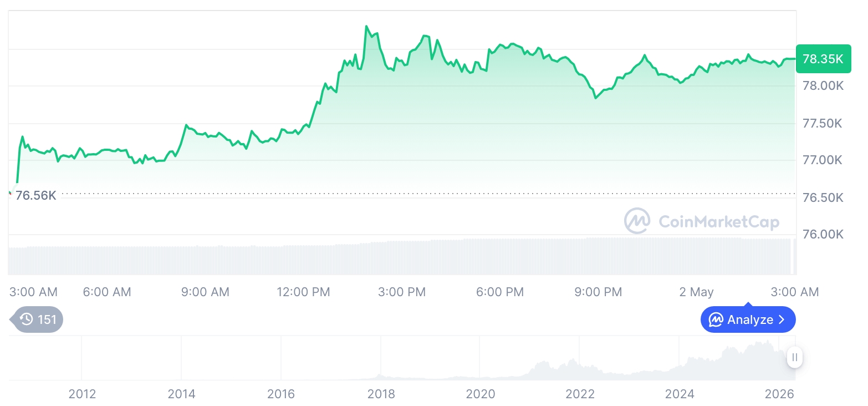The height and width of the screenshot is (406, 868).
Task: Select the 2022 marker on overview timeline
Action: tap(580, 394)
